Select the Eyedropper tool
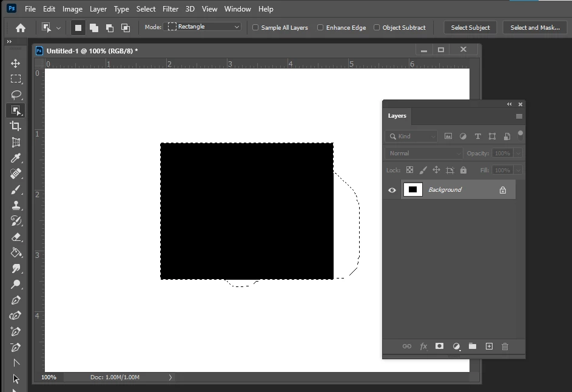This screenshot has height=392, width=572. click(x=15, y=158)
